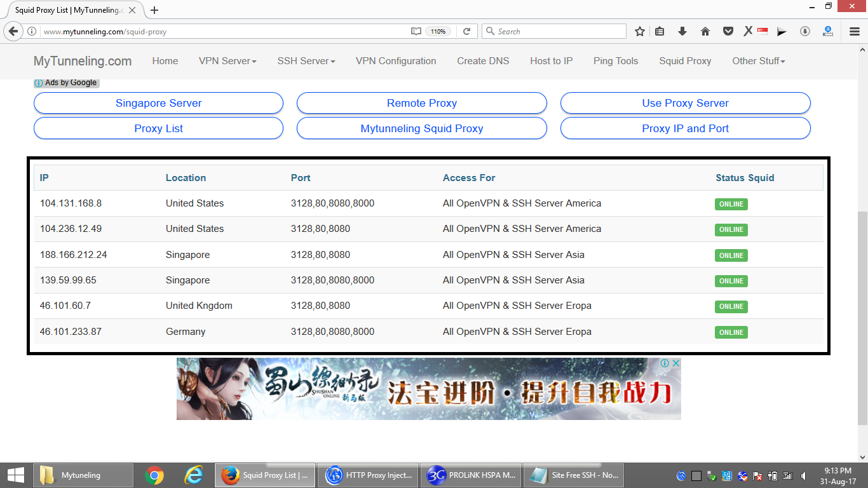
Task: Click the Singapore Server ad button
Action: (x=158, y=103)
